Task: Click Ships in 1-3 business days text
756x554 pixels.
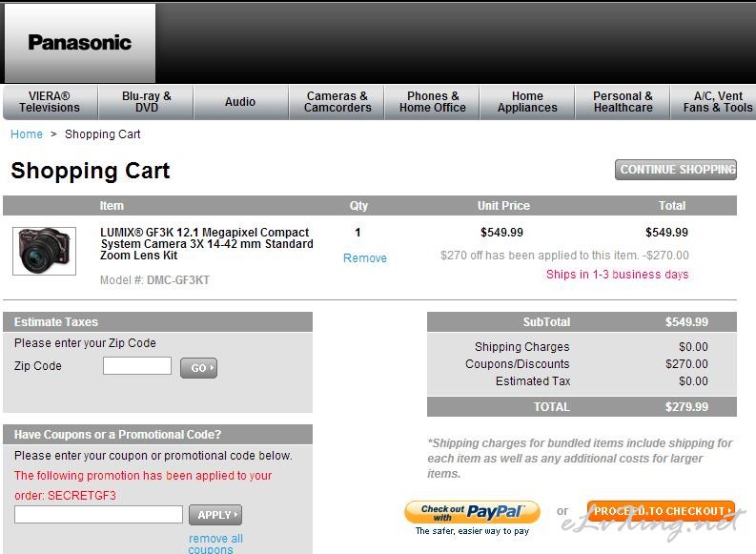Action: (617, 275)
